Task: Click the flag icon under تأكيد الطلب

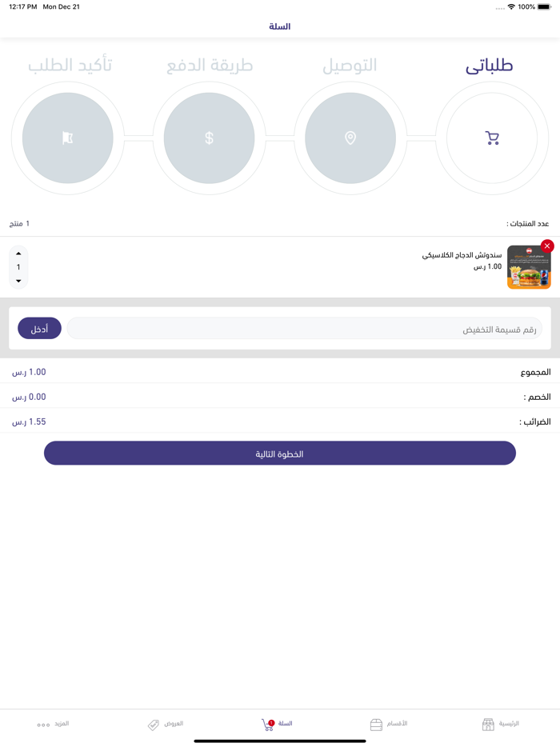Action: coord(68,138)
